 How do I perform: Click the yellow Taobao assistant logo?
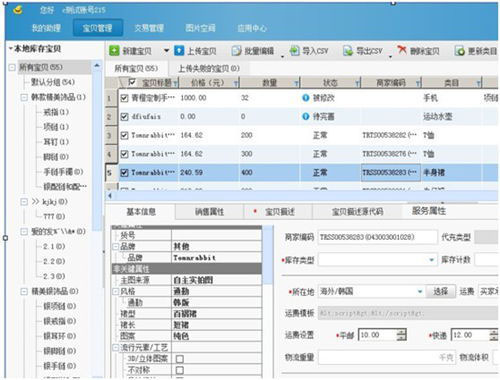(18, 10)
